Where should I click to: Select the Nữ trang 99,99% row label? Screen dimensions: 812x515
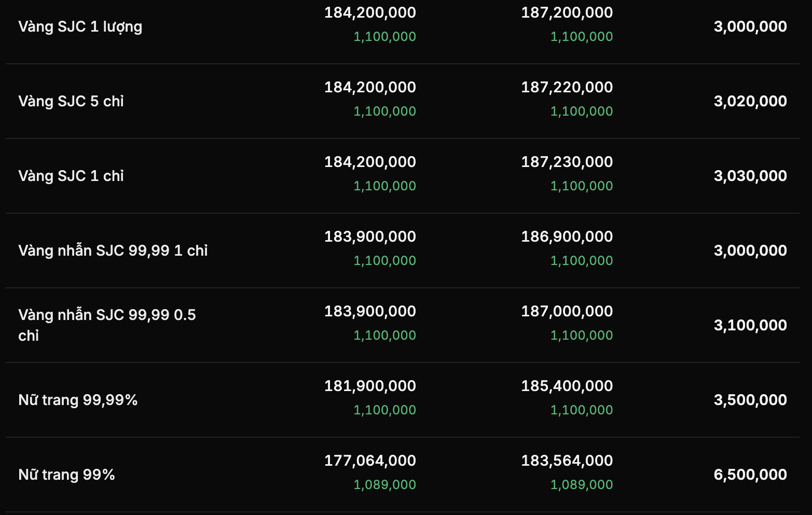78,400
